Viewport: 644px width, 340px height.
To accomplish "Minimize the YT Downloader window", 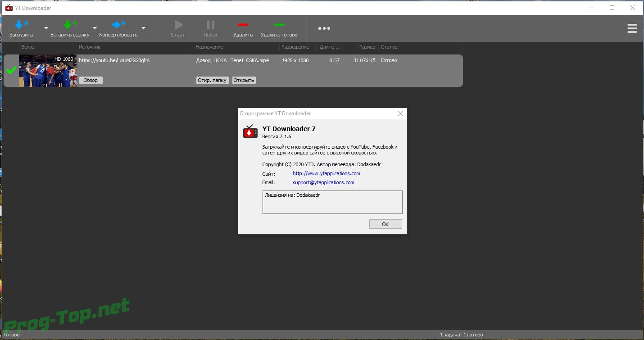I will [591, 8].
